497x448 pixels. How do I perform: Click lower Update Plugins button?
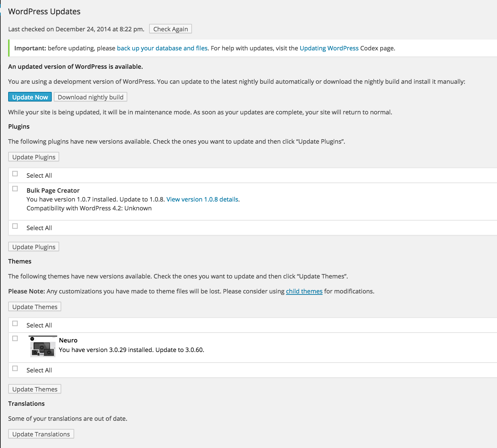click(x=34, y=247)
